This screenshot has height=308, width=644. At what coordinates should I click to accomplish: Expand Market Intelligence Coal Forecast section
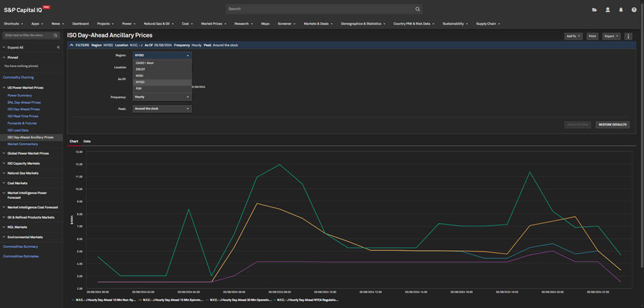tap(4, 207)
